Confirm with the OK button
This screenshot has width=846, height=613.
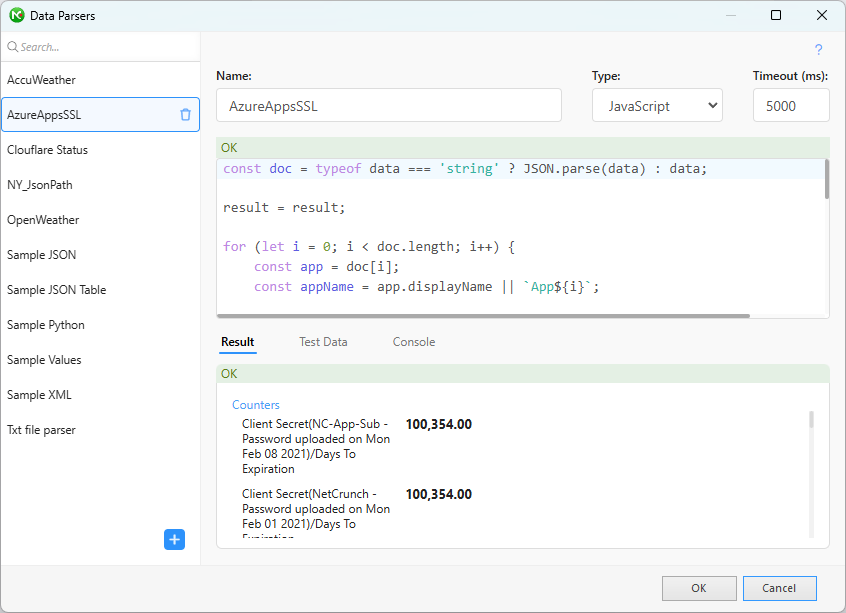coord(699,588)
